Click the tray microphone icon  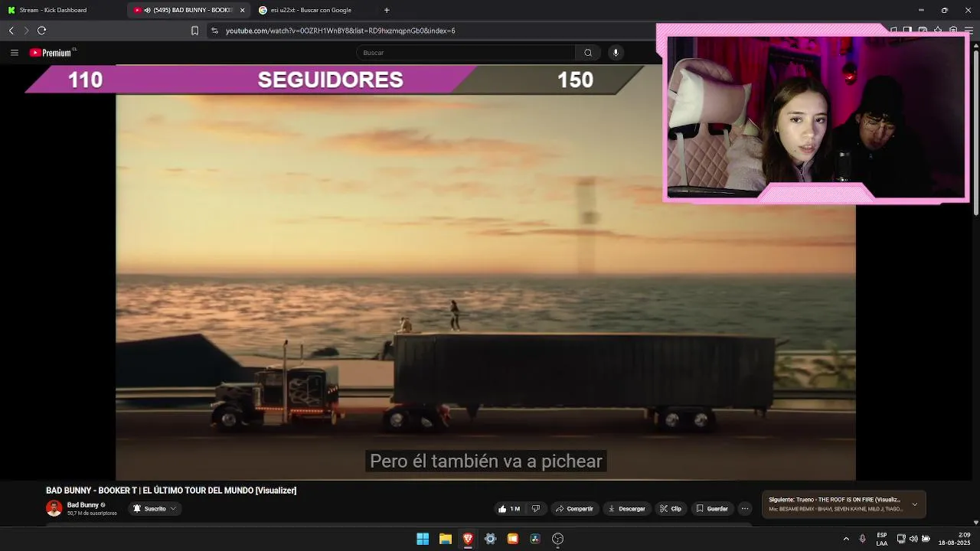click(x=862, y=539)
